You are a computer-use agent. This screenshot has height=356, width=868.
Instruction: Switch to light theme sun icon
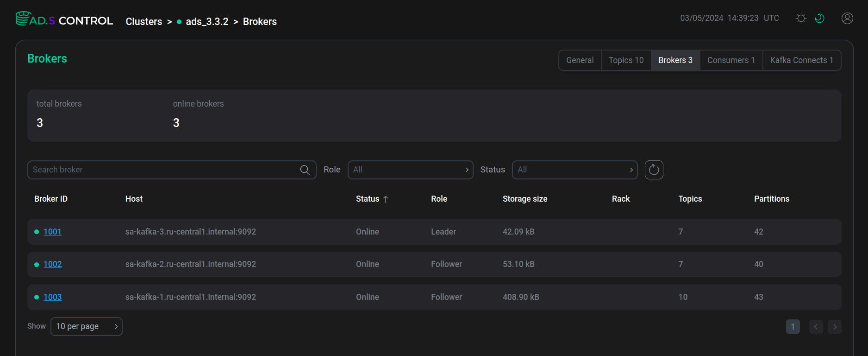point(801,18)
